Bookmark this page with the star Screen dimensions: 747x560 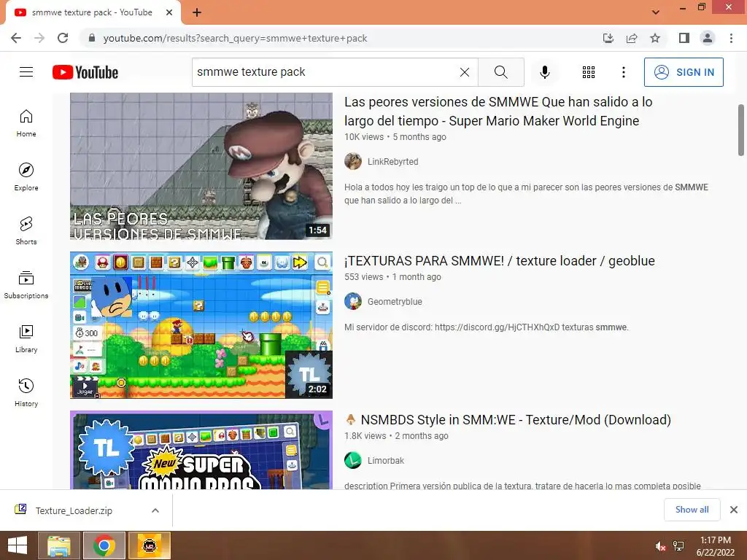coord(655,38)
